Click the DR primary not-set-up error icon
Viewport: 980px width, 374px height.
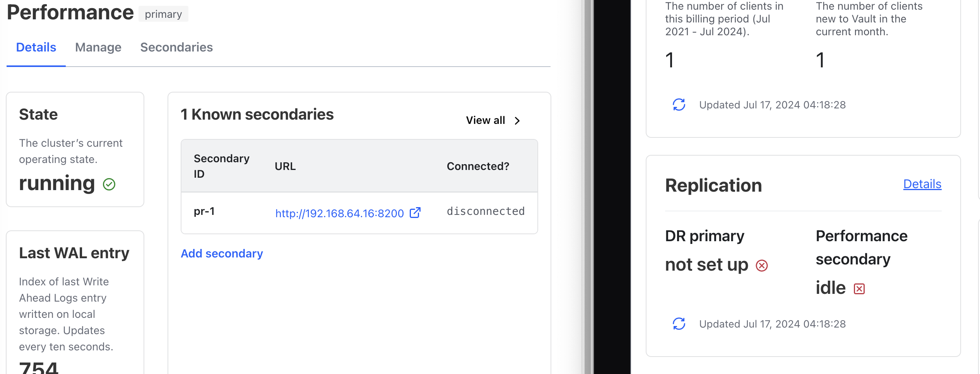pyautogui.click(x=762, y=266)
